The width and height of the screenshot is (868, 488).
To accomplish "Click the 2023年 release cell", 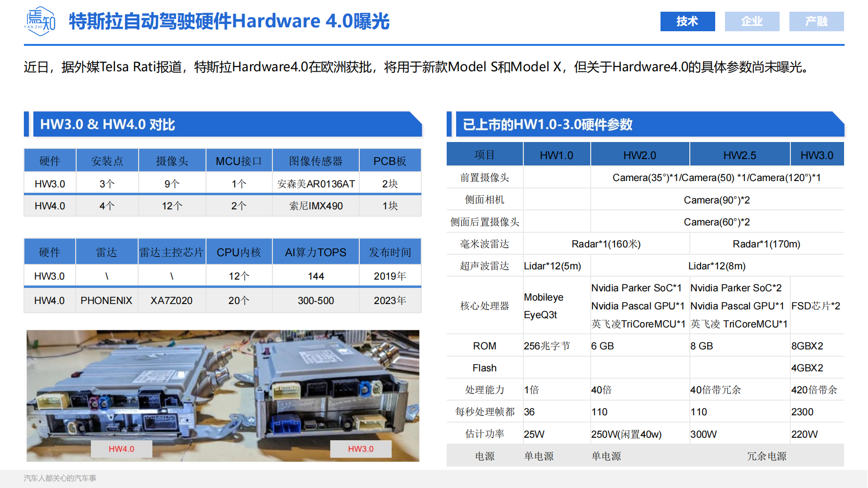I will tap(390, 301).
